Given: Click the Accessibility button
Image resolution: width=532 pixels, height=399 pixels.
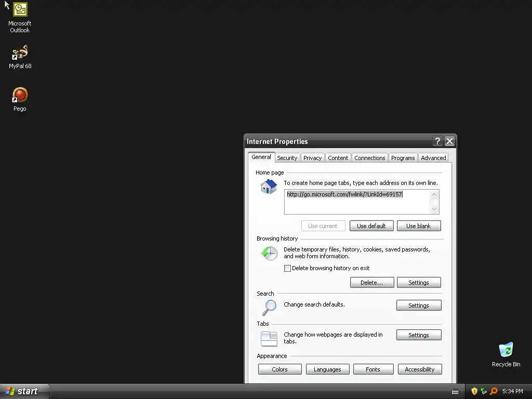Looking at the screenshot, I should click(420, 369).
